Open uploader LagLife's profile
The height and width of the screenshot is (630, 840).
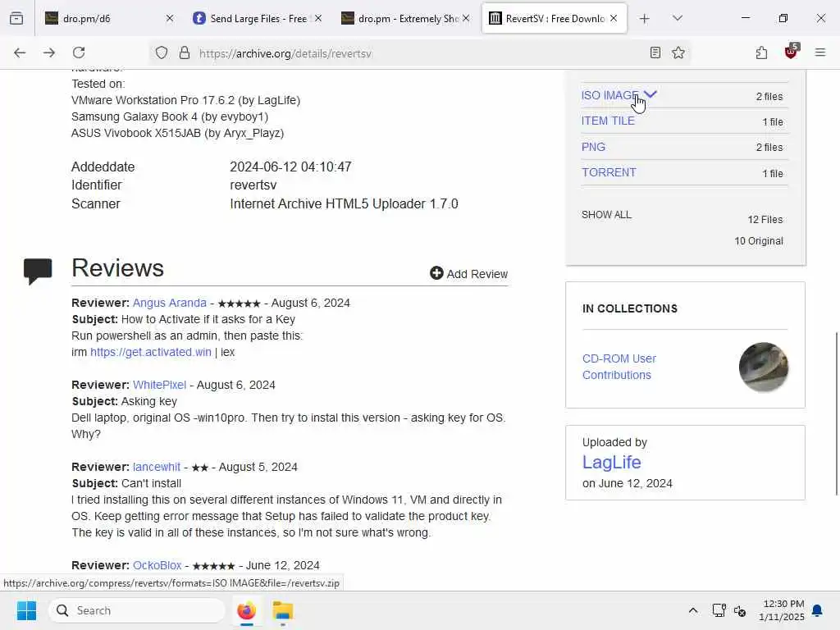pos(611,462)
